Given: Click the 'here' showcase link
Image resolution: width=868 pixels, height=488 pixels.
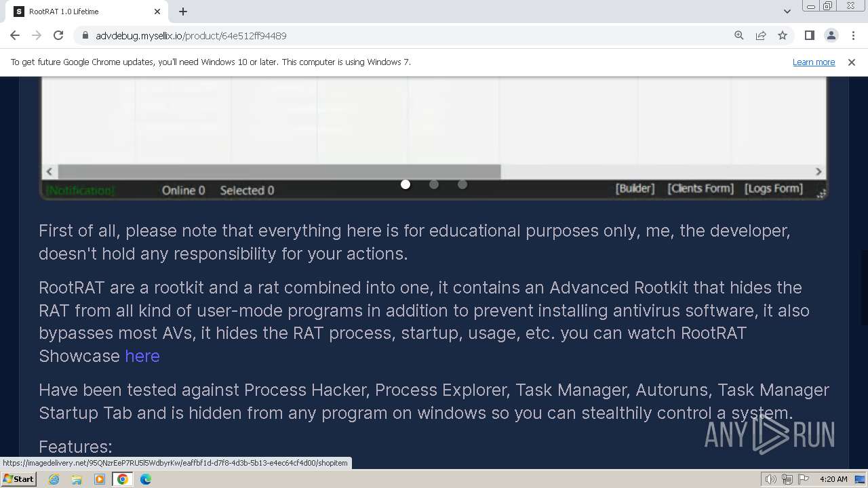Looking at the screenshot, I should click(x=142, y=356).
